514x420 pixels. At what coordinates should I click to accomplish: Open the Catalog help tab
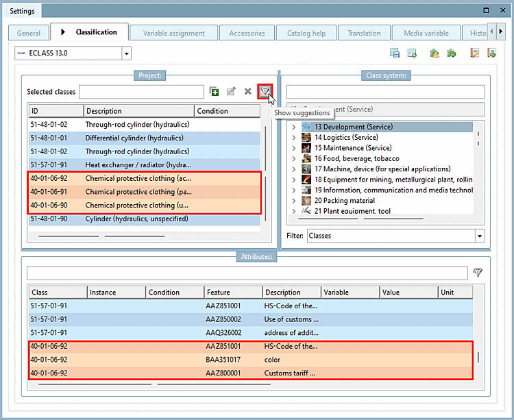coord(306,33)
